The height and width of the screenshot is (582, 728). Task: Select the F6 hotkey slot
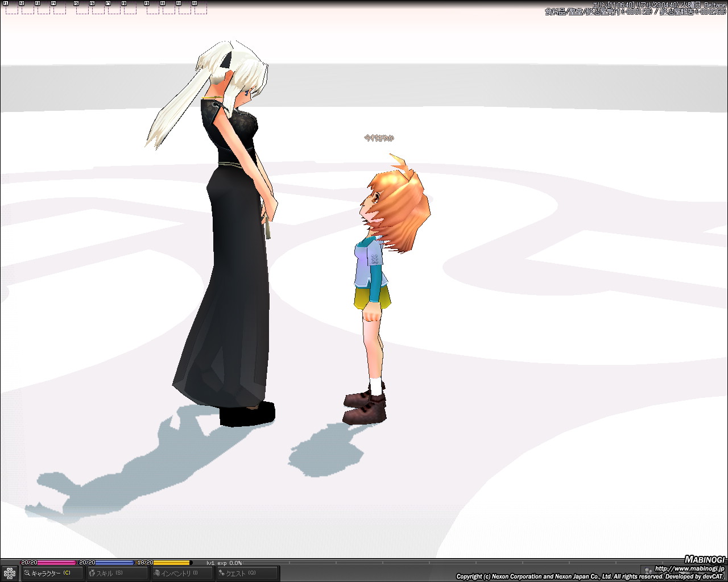pyautogui.click(x=98, y=7)
